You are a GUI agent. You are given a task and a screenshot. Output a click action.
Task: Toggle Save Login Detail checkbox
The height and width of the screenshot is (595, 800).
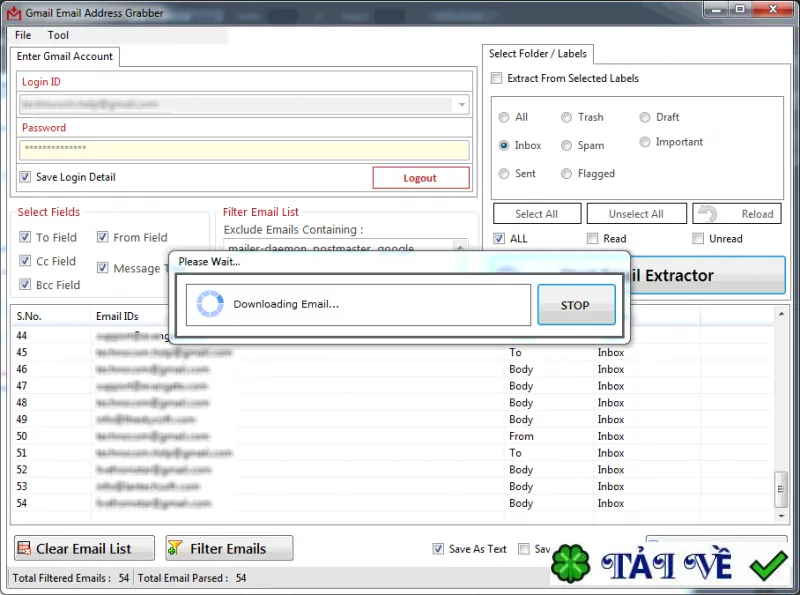(x=25, y=177)
